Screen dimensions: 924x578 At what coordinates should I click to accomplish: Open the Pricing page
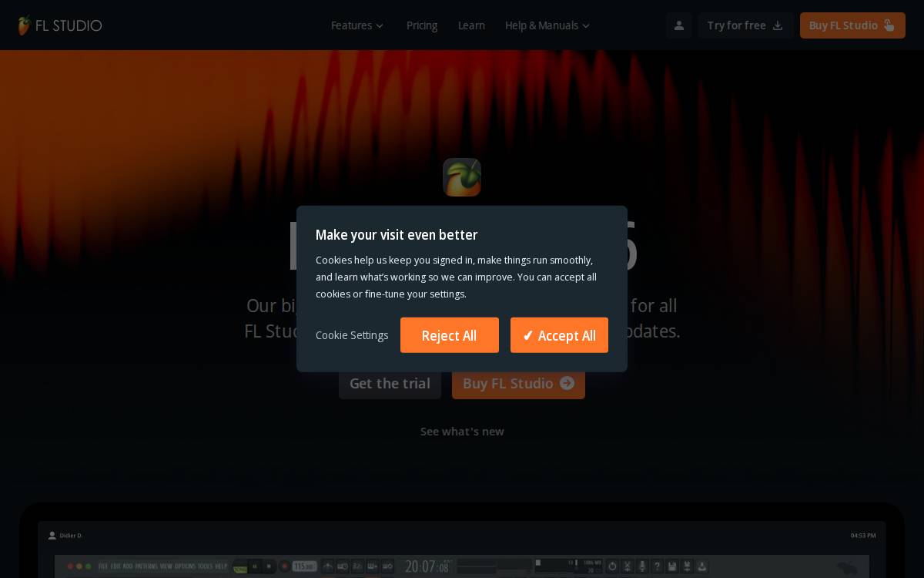422,25
